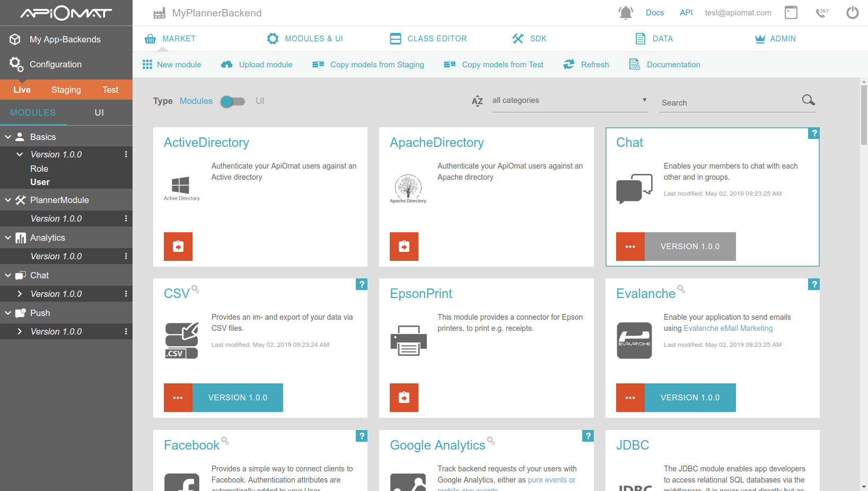
Task: Click Copy models from Test
Action: (x=494, y=65)
